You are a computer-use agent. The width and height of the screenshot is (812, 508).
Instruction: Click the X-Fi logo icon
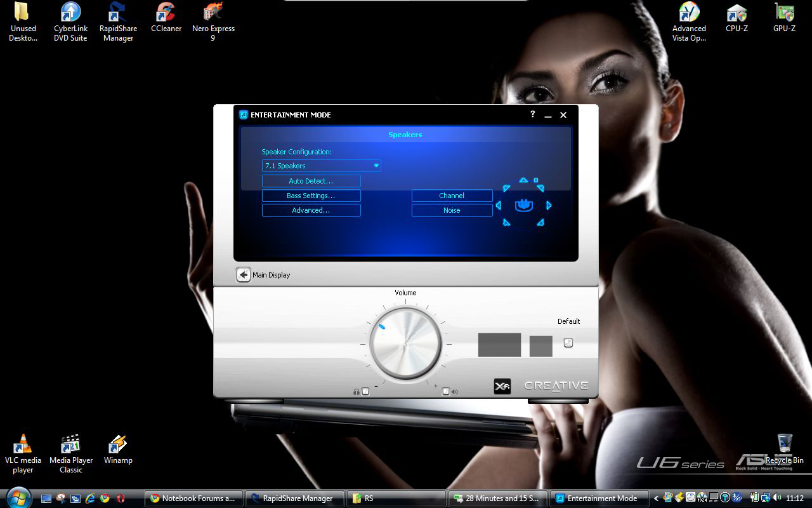coord(502,385)
